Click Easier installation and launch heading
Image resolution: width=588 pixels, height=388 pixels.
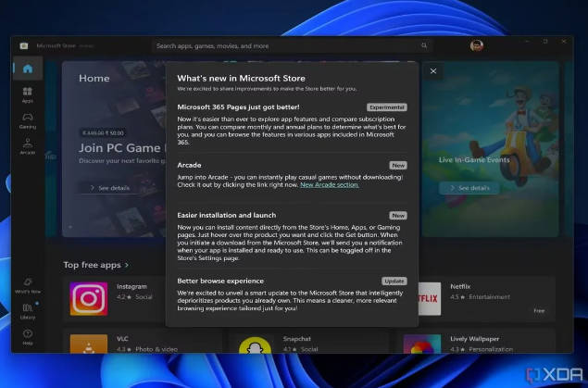point(227,215)
